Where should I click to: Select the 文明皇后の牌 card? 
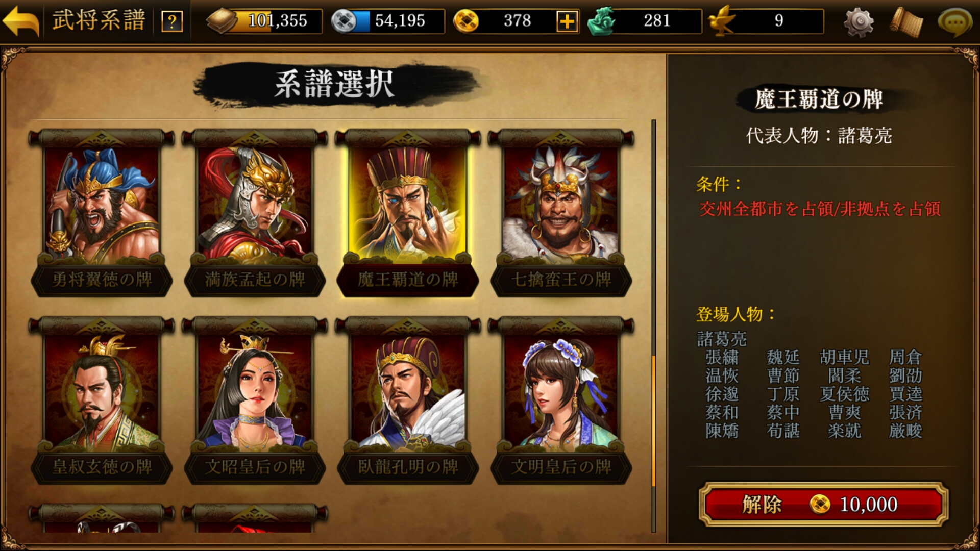pos(561,400)
